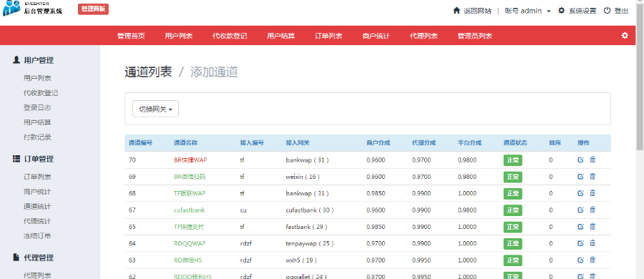
Task: Open the 账号 admin dropdown
Action: coord(528,11)
